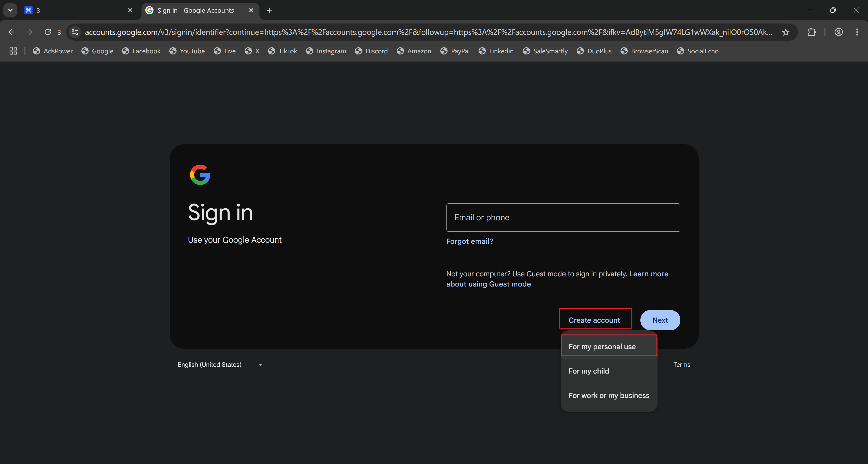868x464 pixels.
Task: Open the SocialEcho bookmark
Action: (x=698, y=51)
